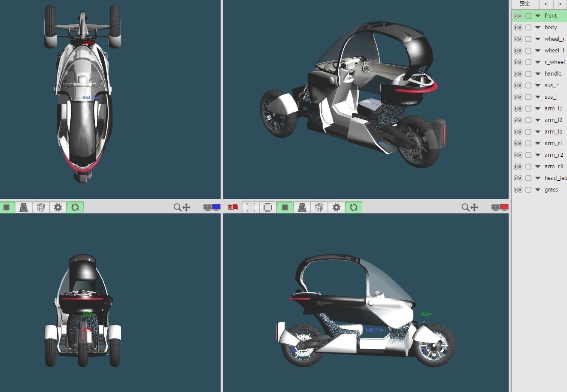Expand the arm_l1 item using its triangle

tap(538, 108)
